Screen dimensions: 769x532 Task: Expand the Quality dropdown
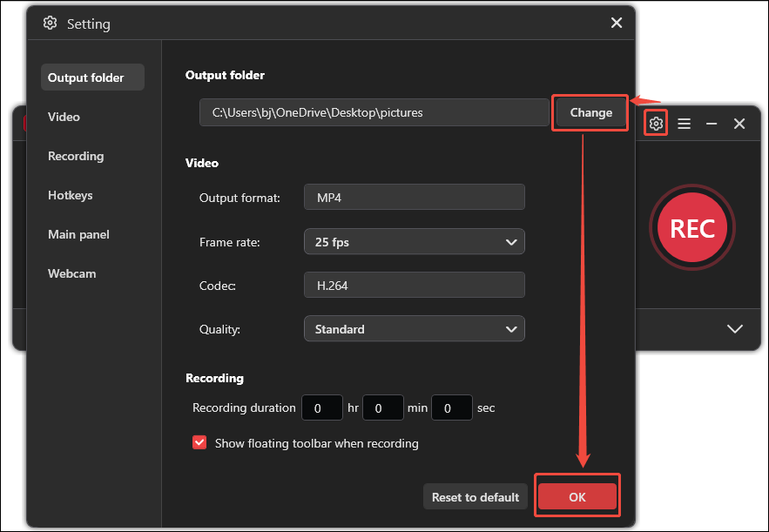pyautogui.click(x=414, y=328)
